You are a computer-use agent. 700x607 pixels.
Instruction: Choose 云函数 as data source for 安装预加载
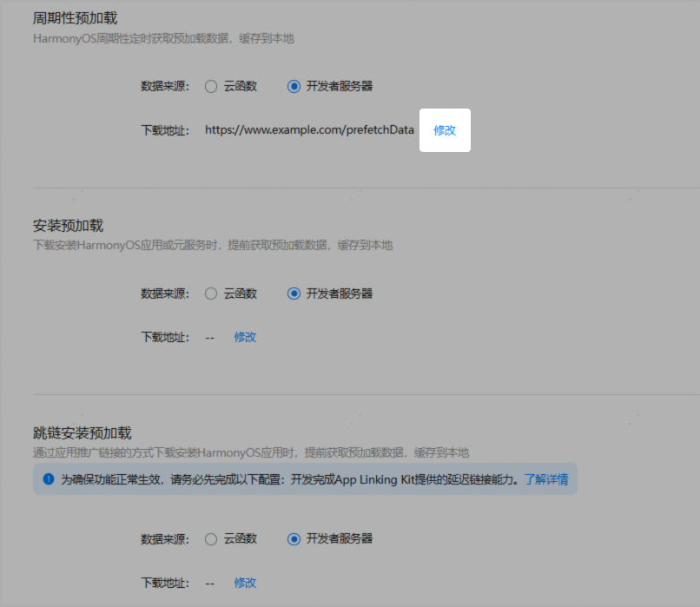tap(211, 294)
